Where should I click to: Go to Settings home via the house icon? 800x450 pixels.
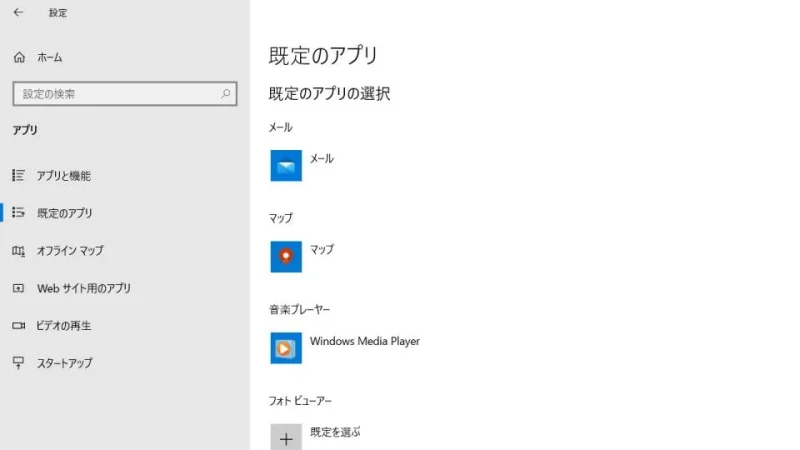click(19, 58)
